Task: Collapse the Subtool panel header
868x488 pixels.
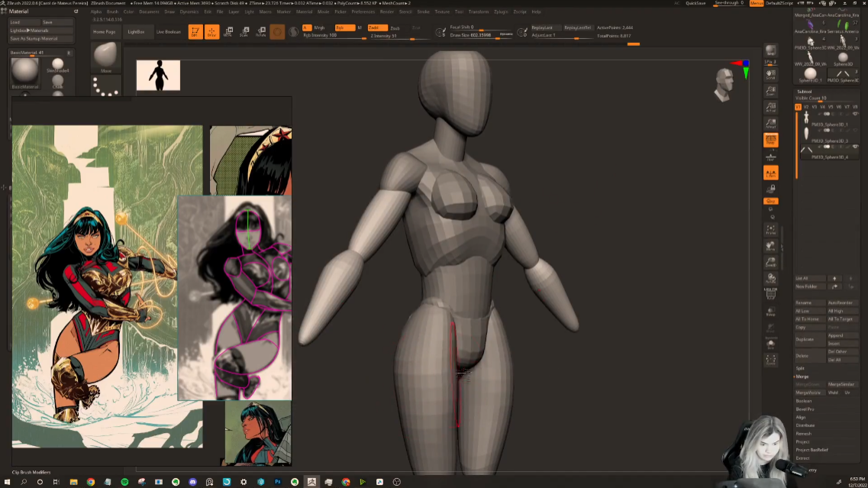Action: (x=805, y=92)
